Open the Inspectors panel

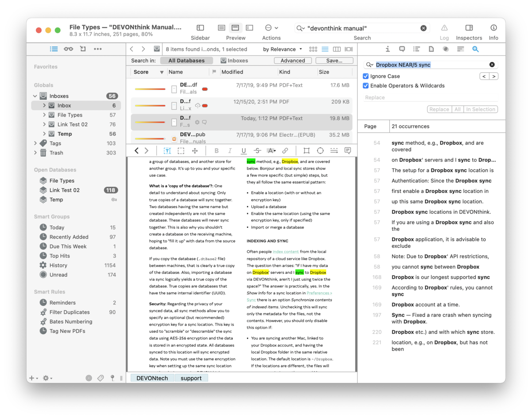(469, 28)
